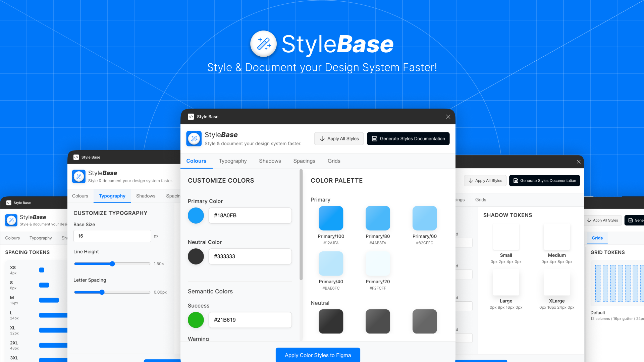This screenshot has width=644, height=362.
Task: Open the Shadows tab in front window
Action: pos(270,161)
